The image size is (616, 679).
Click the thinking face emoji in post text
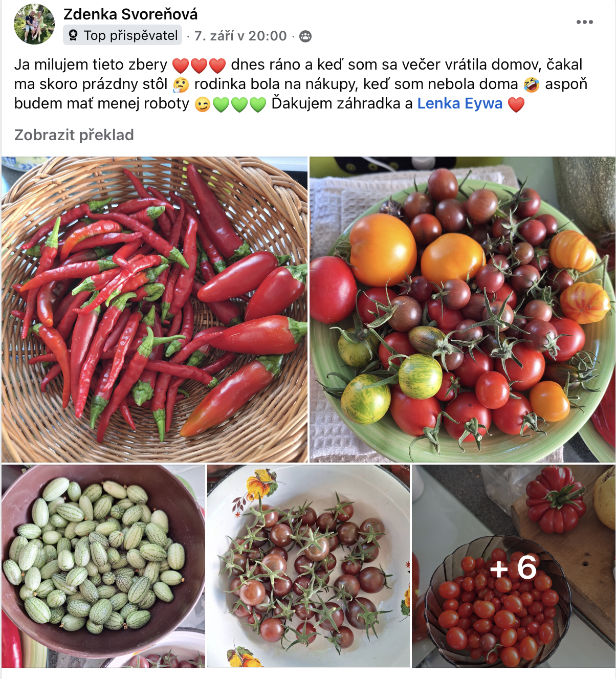coord(181,85)
